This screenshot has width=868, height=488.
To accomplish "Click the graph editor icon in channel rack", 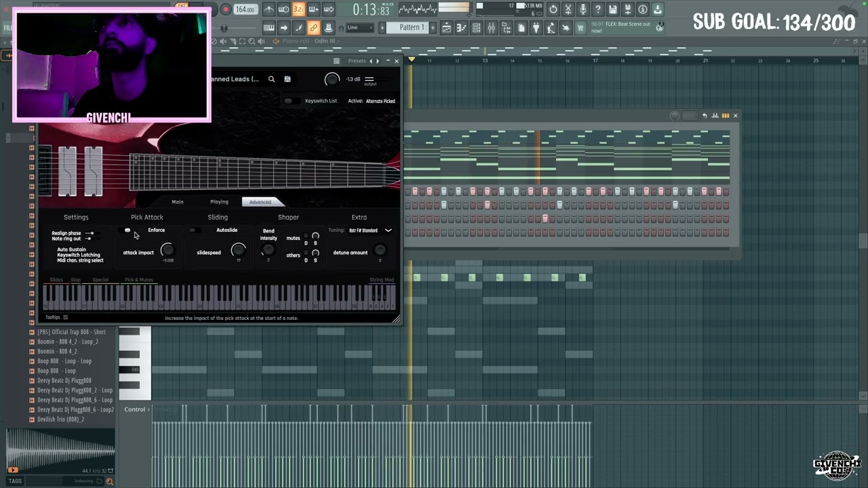I will 715,116.
